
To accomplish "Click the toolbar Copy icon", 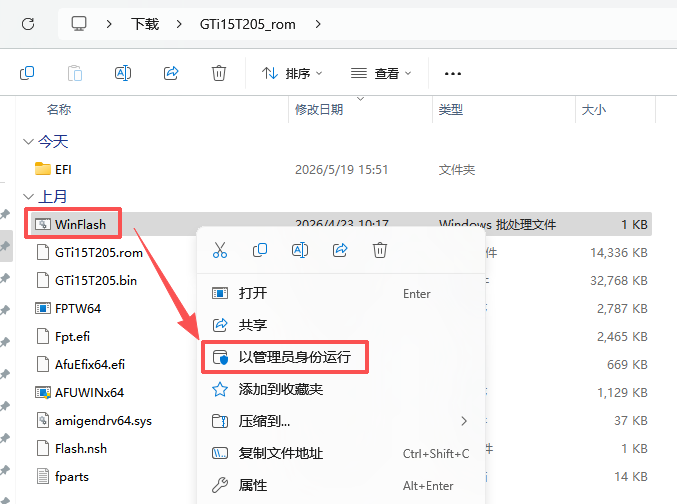I will pyautogui.click(x=27, y=73).
